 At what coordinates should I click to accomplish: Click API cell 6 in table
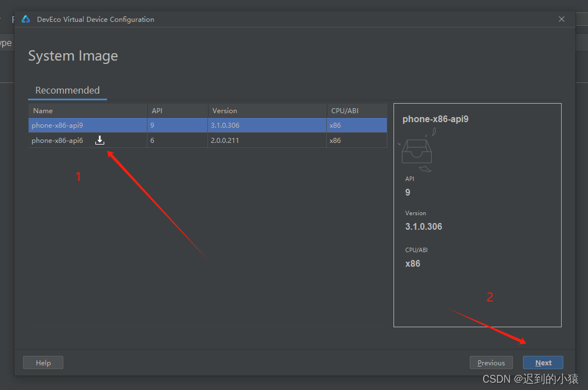coord(177,140)
